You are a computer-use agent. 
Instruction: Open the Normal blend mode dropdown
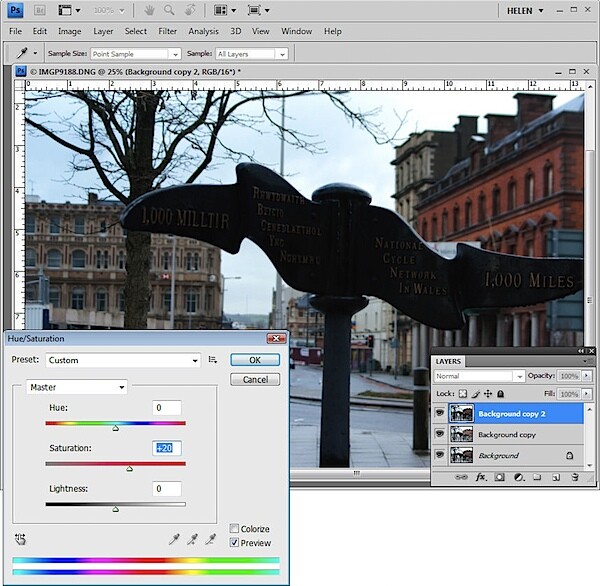(x=479, y=376)
